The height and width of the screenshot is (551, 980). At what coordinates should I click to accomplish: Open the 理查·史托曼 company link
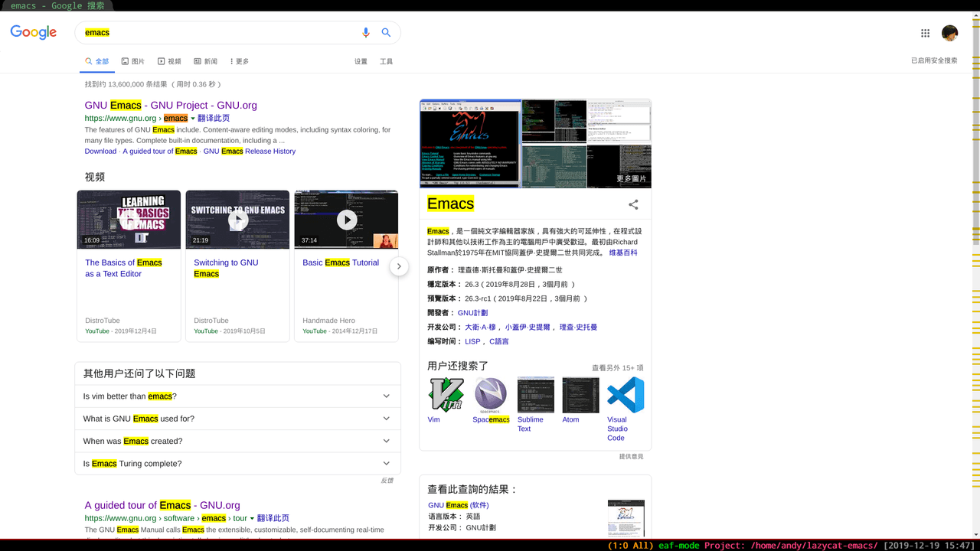(578, 328)
